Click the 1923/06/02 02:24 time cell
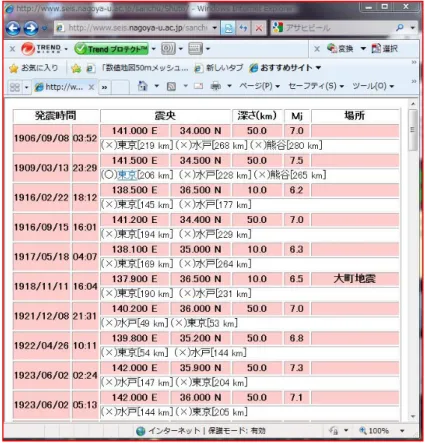425x443 pixels. pos(85,375)
